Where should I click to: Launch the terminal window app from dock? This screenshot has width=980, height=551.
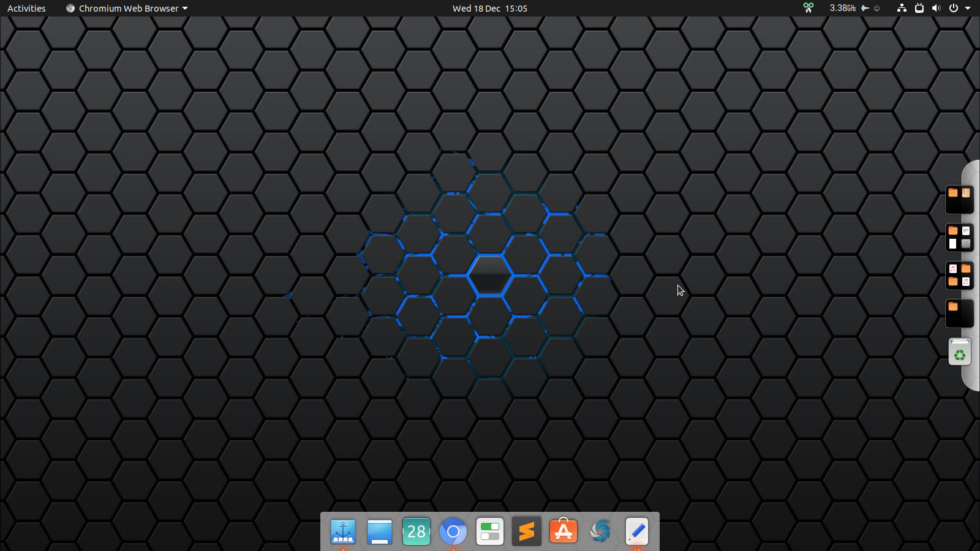pos(380,531)
